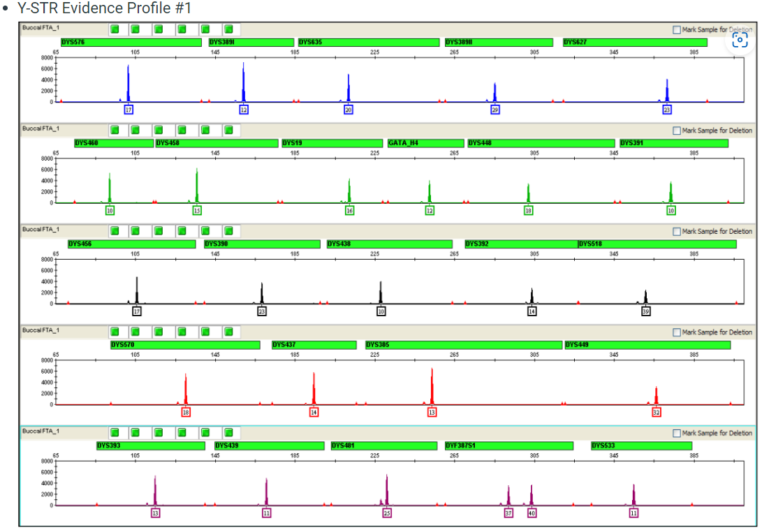
Task: Select the GATA_H4 marker header
Action: 426,142
